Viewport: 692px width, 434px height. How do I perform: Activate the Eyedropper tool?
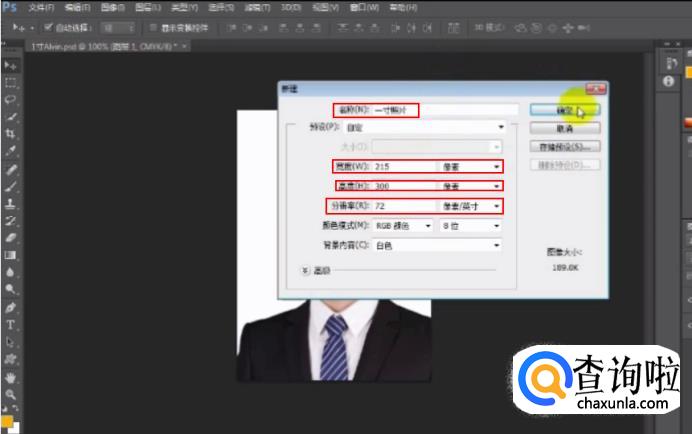click(11, 150)
